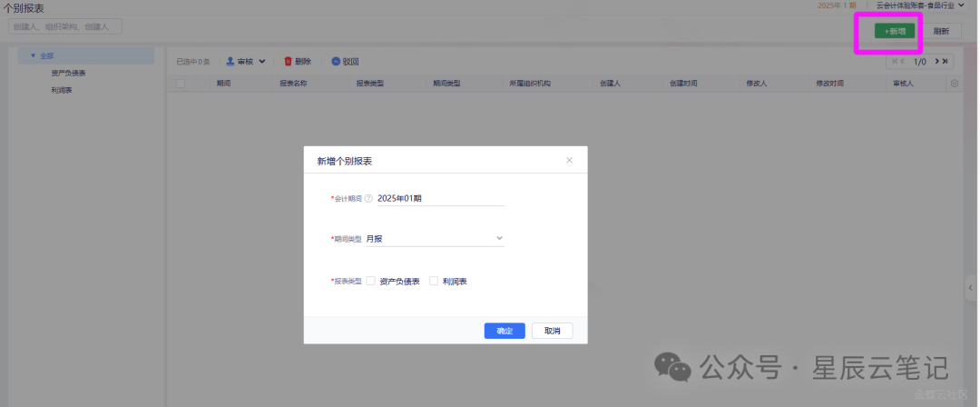The height and width of the screenshot is (407, 980).
Task: Toggle the select-all checkbox in table header
Action: click(x=181, y=84)
